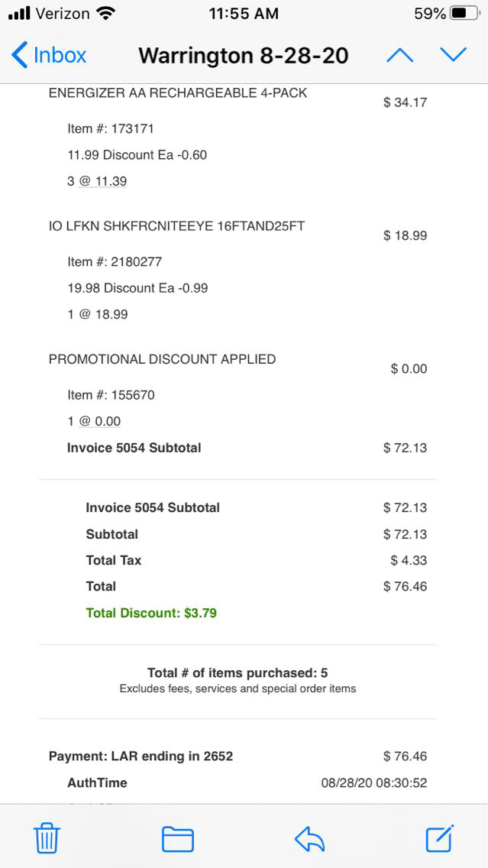
Task: Select the Energizer AA Rechargeable 4-Pack item
Action: pos(178,93)
